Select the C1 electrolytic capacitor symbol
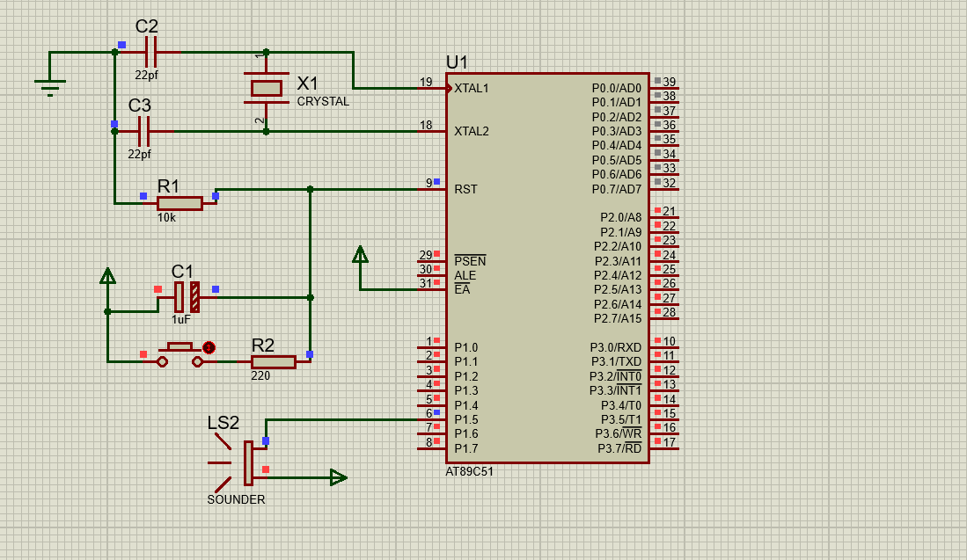 pos(187,297)
